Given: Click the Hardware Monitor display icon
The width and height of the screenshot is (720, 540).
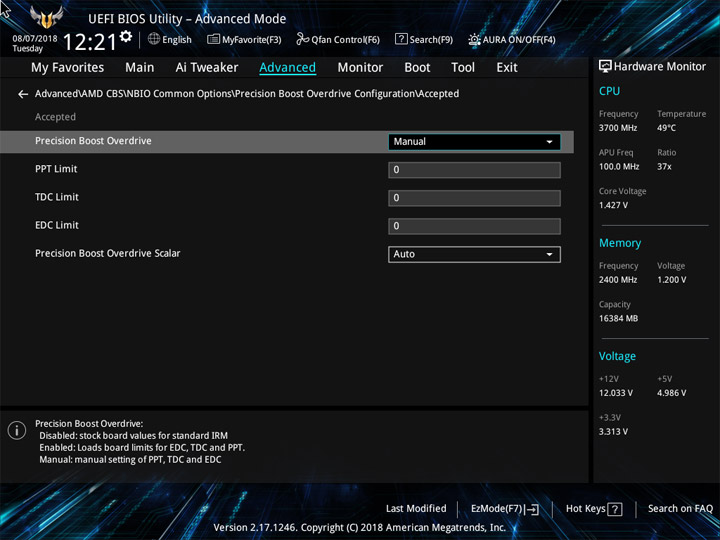Looking at the screenshot, I should click(605, 67).
